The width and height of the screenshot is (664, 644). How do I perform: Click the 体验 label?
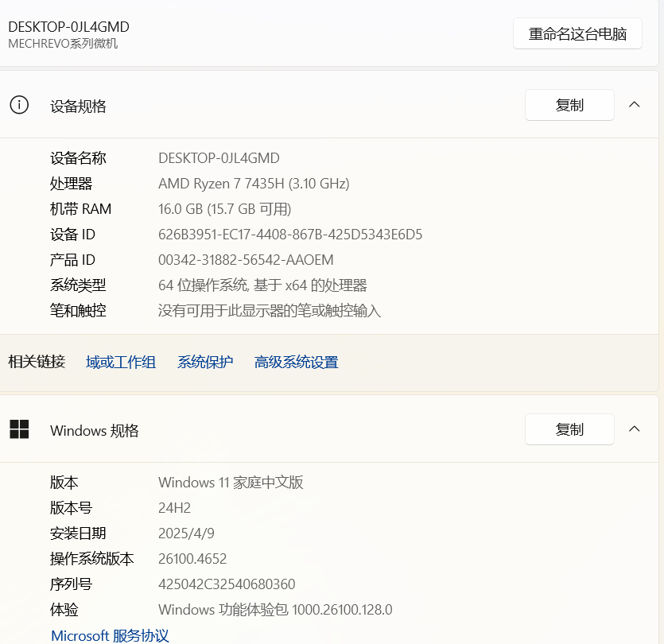tap(64, 610)
